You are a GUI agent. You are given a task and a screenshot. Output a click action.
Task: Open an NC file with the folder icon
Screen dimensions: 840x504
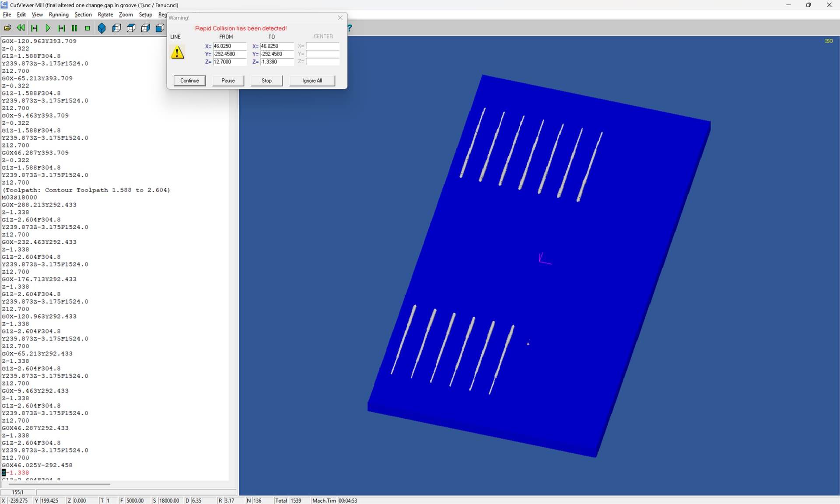pos(7,28)
